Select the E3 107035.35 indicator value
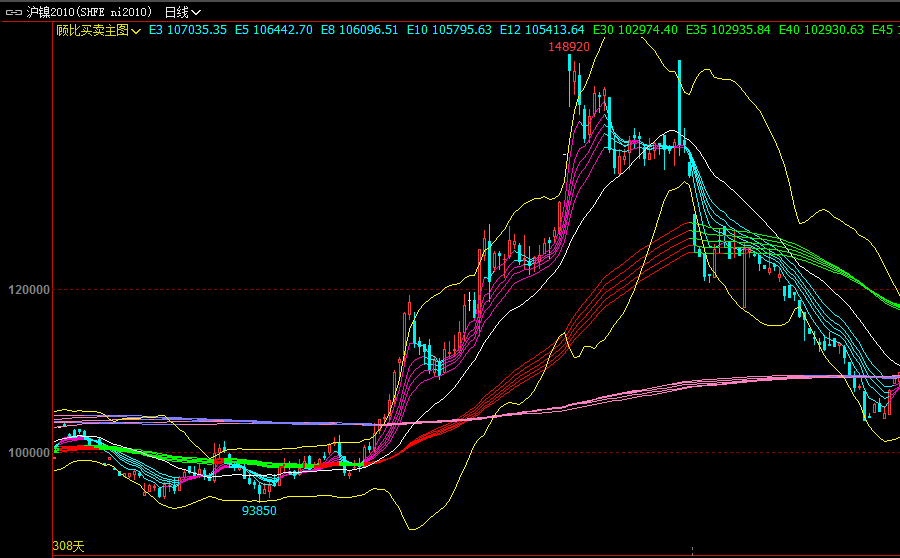Image resolution: width=900 pixels, height=558 pixels. [188, 30]
